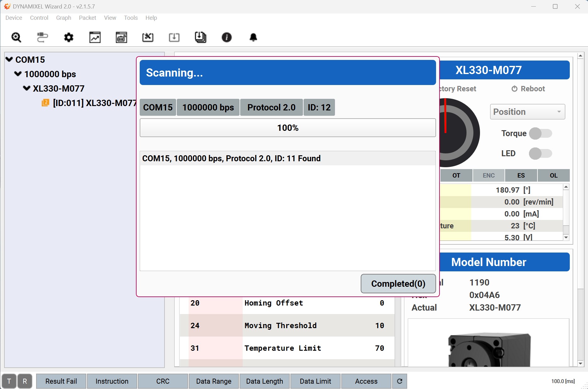
Task: Click the 100% scan progress bar
Action: [288, 128]
